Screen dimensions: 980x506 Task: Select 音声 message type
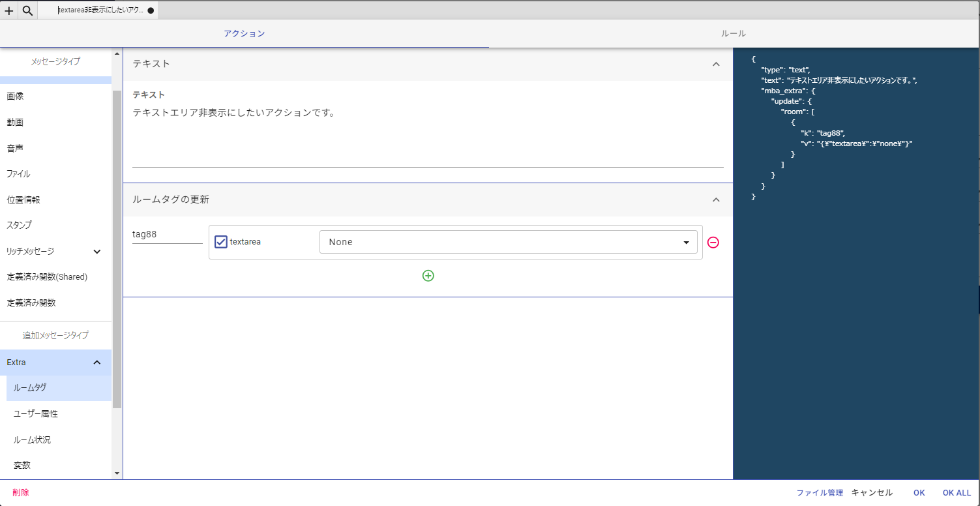pyautogui.click(x=55, y=148)
